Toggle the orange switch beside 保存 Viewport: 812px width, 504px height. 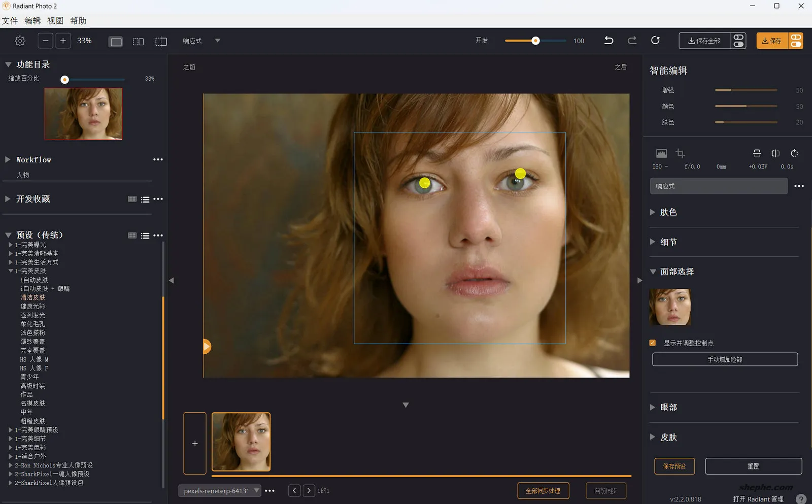pos(796,41)
